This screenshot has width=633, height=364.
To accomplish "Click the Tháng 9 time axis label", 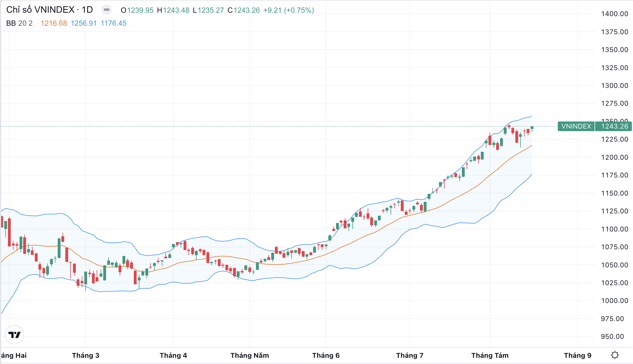I will [x=578, y=355].
